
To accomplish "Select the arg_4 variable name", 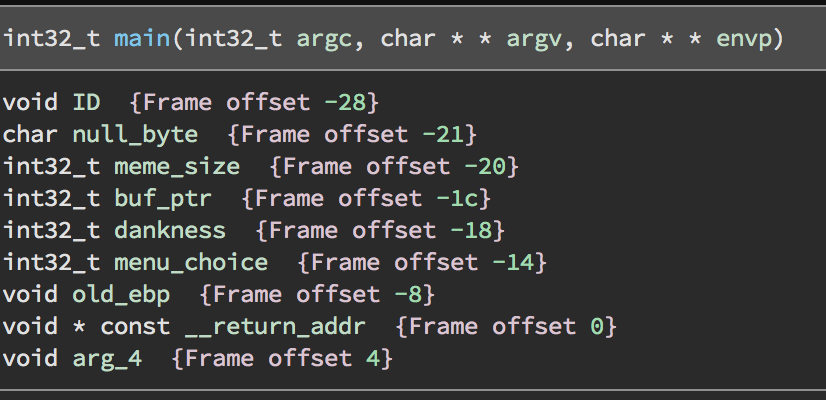I will [x=107, y=360].
